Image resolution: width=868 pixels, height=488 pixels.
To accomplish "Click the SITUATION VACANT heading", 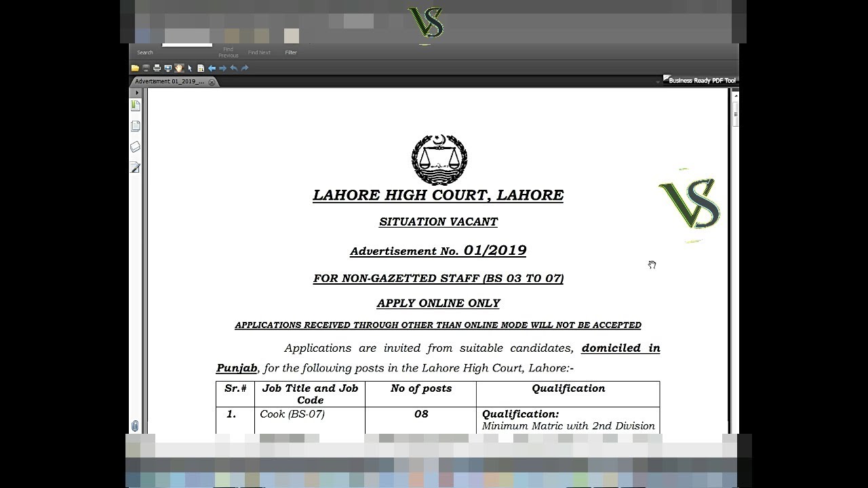I will [438, 222].
